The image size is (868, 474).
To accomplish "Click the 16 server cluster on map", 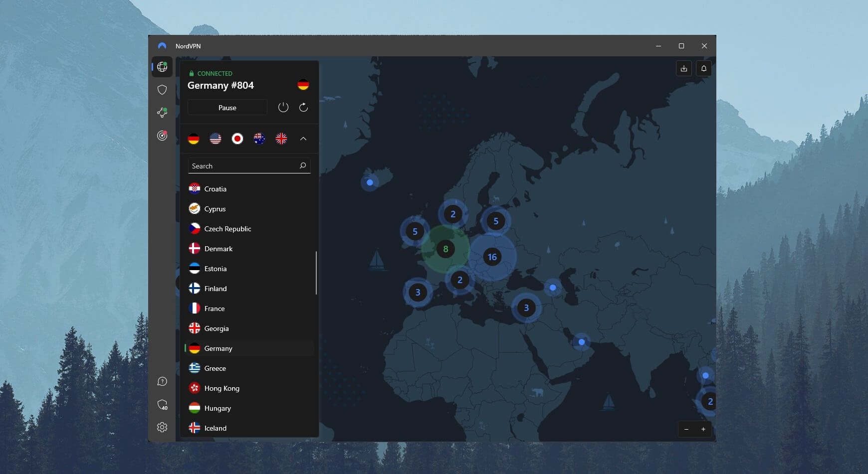I will pos(492,257).
